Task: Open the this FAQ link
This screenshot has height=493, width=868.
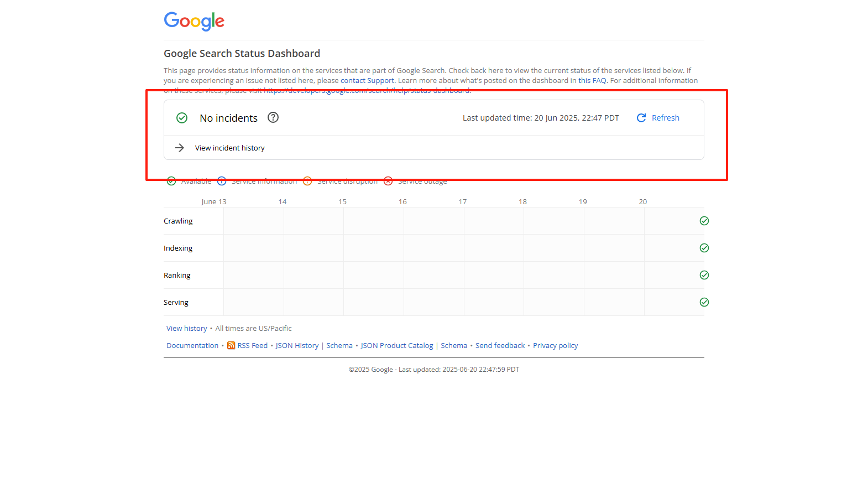Action: click(592, 81)
